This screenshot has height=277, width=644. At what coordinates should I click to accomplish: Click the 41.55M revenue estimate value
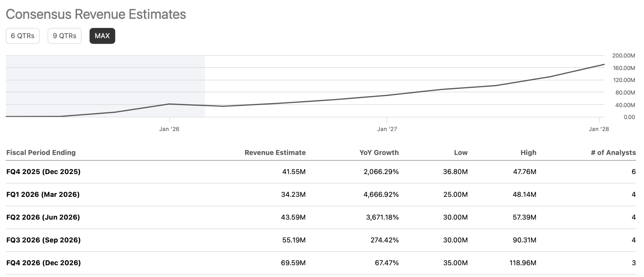pos(294,172)
